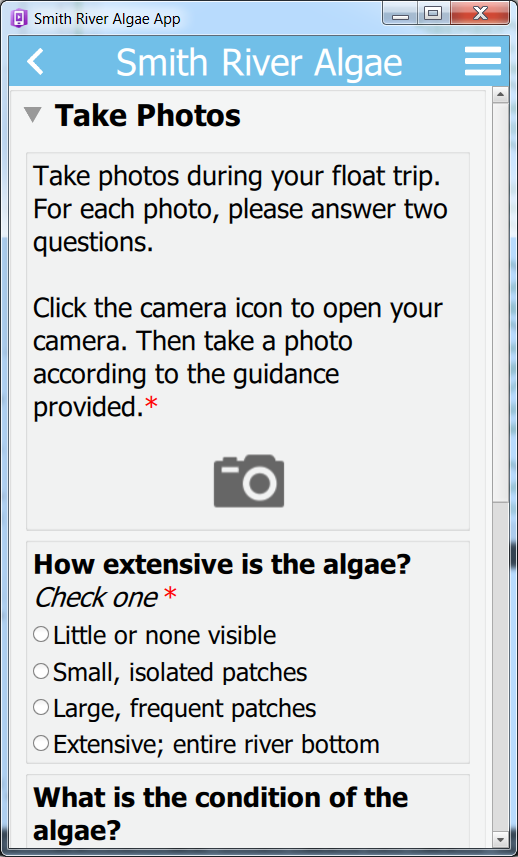Click the vertical scrollbar thumb
The height and width of the screenshot is (857, 518).
(x=501, y=302)
